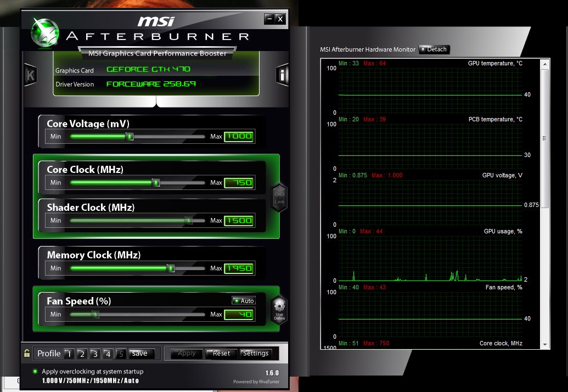
Task: Click the Powered by RivaTuner text
Action: pyautogui.click(x=256, y=382)
